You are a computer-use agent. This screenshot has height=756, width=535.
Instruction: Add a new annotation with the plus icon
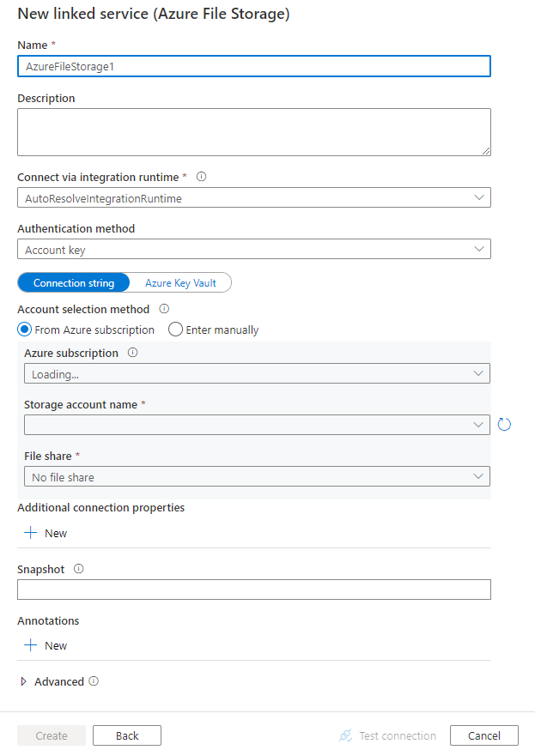(x=46, y=645)
